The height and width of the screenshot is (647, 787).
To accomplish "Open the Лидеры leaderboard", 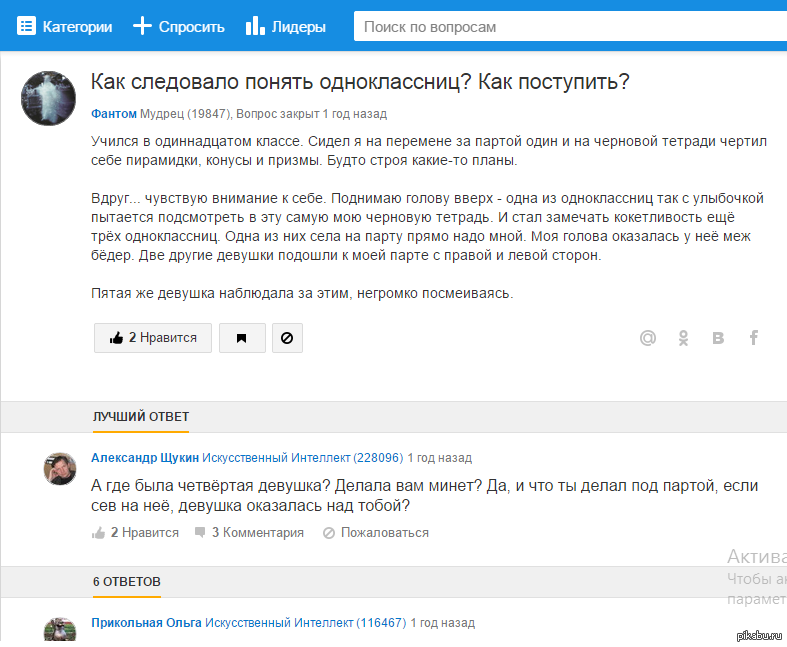I will pos(286,27).
